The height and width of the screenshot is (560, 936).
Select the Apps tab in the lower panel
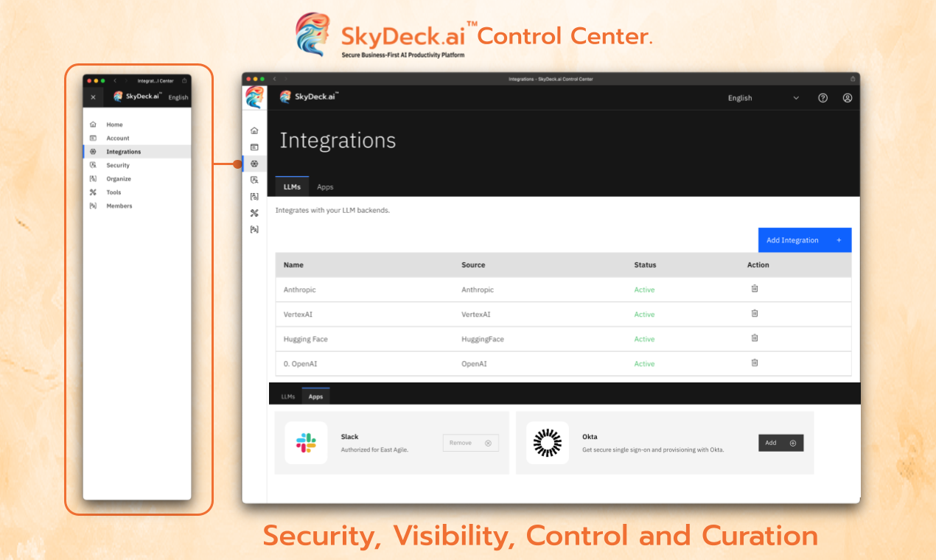[315, 396]
